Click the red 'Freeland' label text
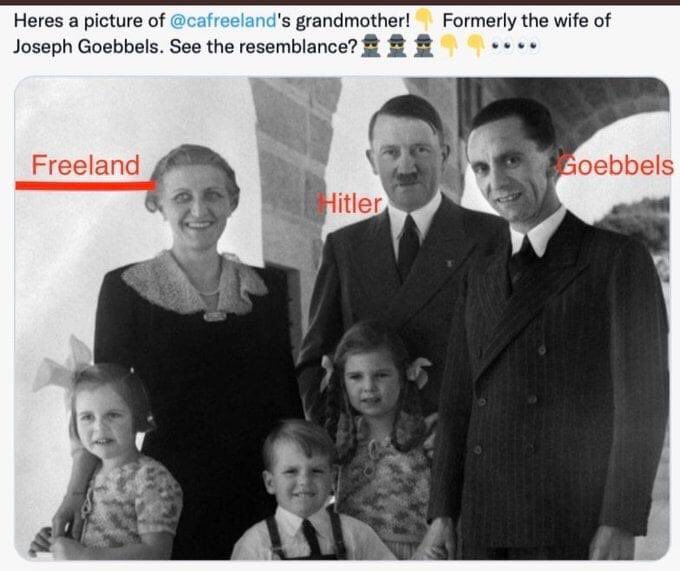Image resolution: width=680 pixels, height=571 pixels. 86,165
